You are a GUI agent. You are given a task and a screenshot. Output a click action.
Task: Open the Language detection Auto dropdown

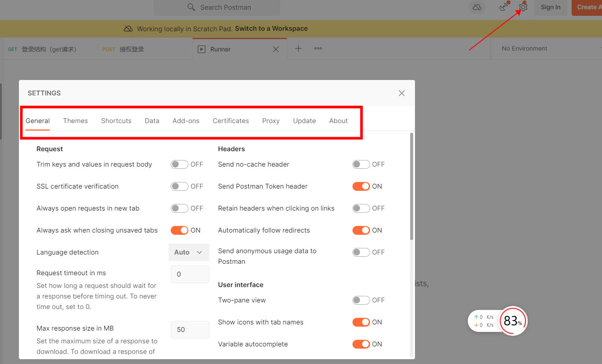click(189, 252)
